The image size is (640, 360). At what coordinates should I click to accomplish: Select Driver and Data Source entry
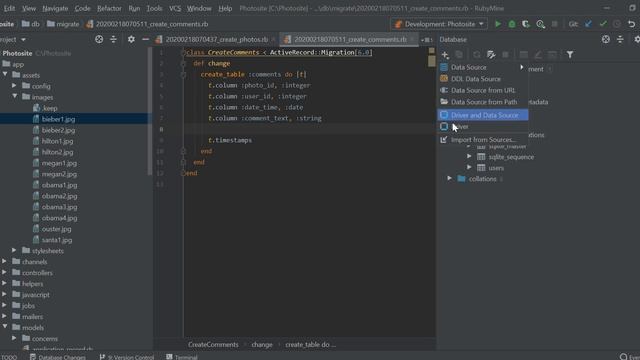pyautogui.click(x=483, y=115)
